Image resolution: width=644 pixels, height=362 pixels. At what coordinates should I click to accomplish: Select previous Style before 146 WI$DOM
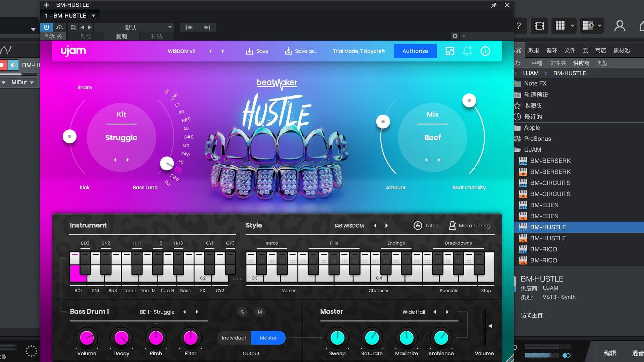point(375,226)
